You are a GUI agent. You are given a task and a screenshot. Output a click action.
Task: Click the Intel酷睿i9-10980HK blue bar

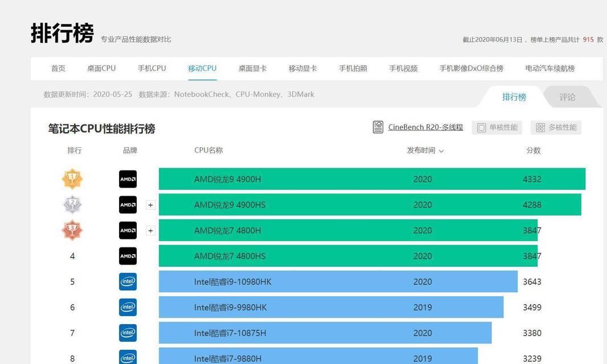point(338,282)
